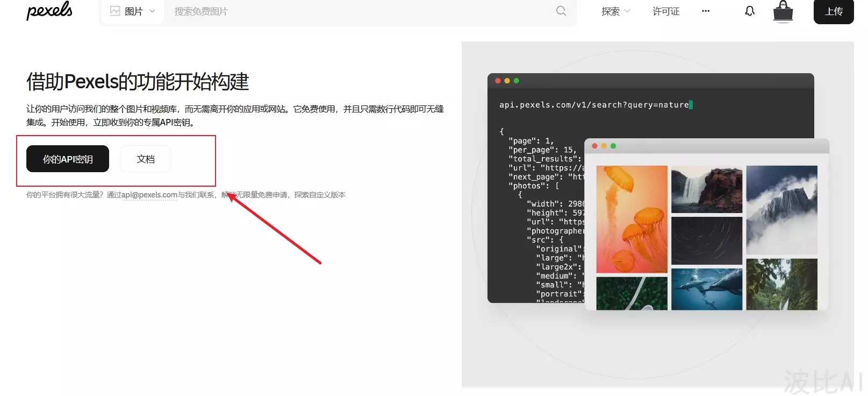Click the api.pexels.com/v1/search?query=nature text

594,105
